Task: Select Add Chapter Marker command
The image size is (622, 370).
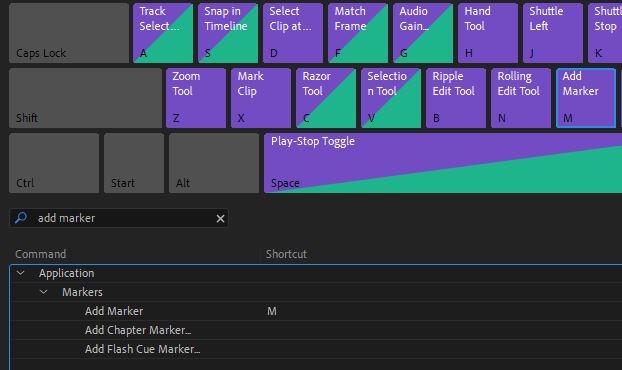Action: coord(138,330)
